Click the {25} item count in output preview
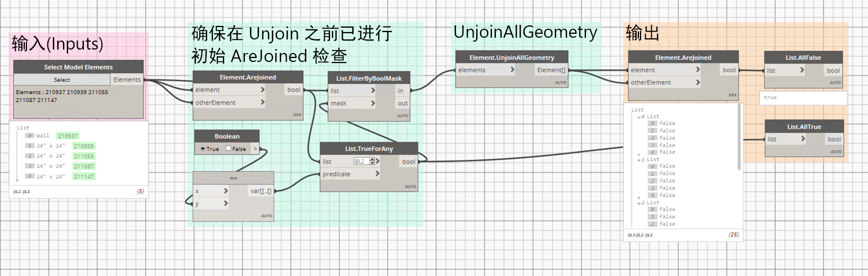Screen dimensions: 868x276 [733, 234]
